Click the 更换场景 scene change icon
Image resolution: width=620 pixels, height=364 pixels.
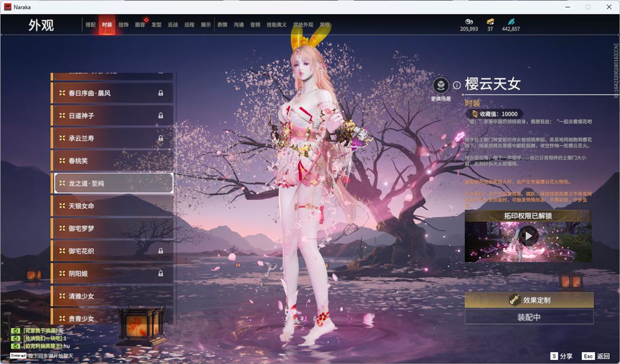pos(440,86)
